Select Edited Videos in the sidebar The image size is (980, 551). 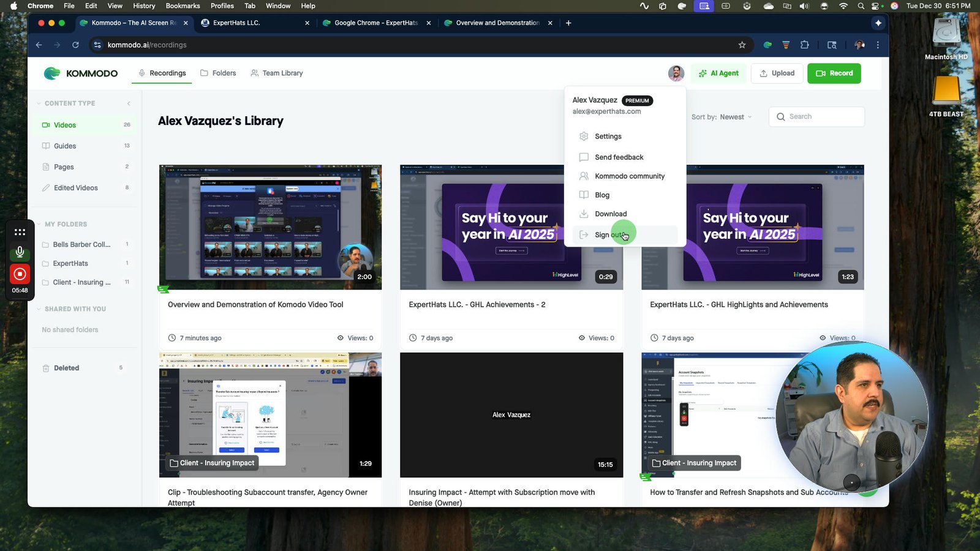pyautogui.click(x=85, y=188)
